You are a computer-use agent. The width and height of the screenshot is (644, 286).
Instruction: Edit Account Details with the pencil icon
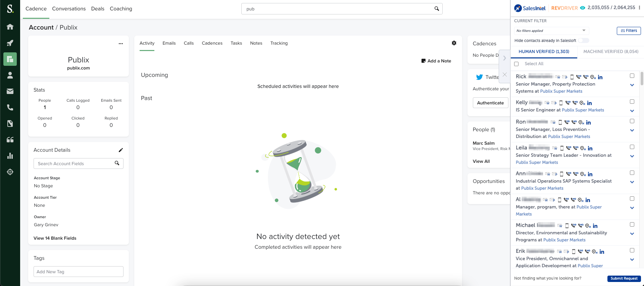tap(121, 150)
